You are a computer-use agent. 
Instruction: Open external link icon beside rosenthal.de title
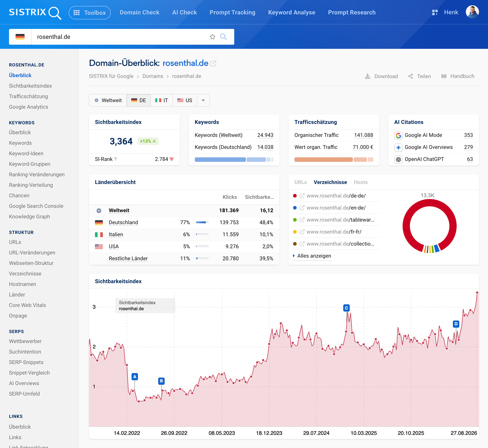213,63
